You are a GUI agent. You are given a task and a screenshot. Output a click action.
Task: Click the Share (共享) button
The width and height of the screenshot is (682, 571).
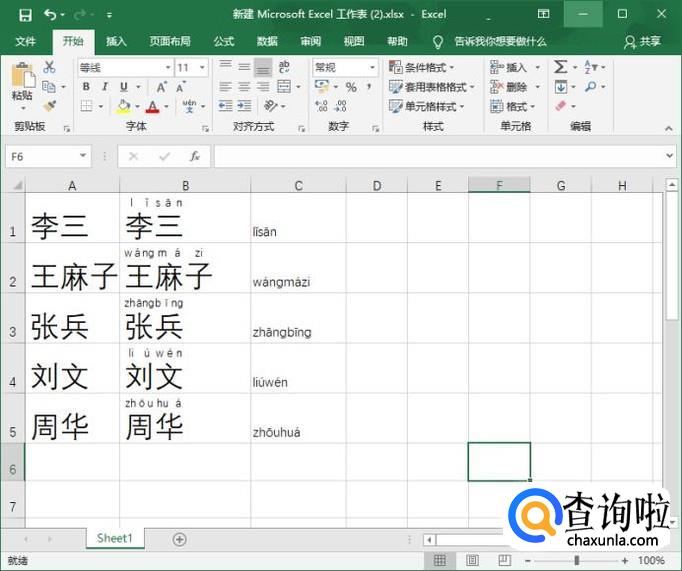[642, 41]
